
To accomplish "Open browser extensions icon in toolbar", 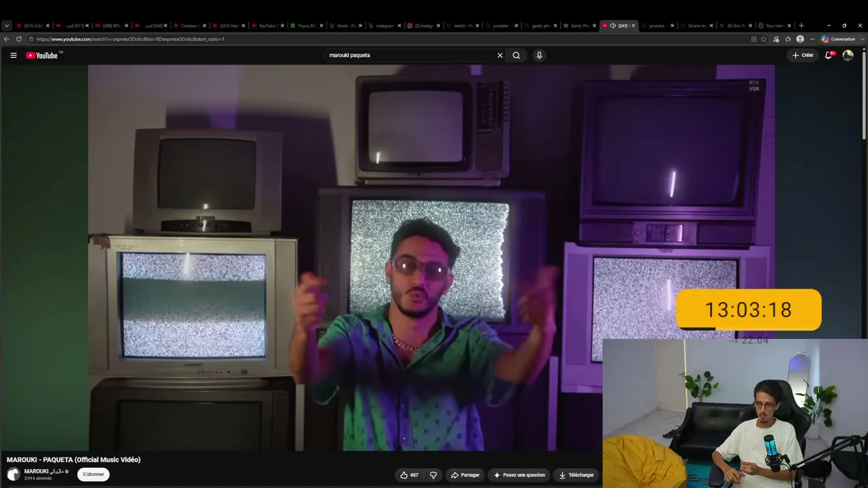I will pos(776,39).
